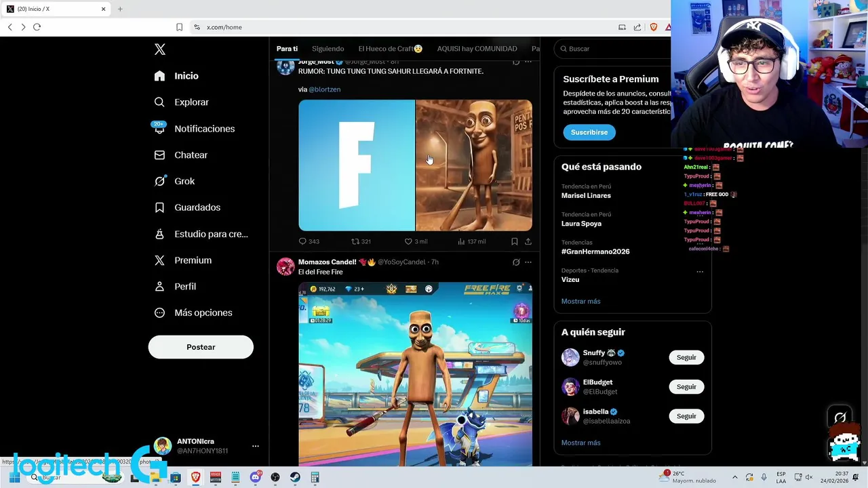The width and height of the screenshot is (868, 488).
Task: Open the Free Fire post image
Action: (416, 375)
